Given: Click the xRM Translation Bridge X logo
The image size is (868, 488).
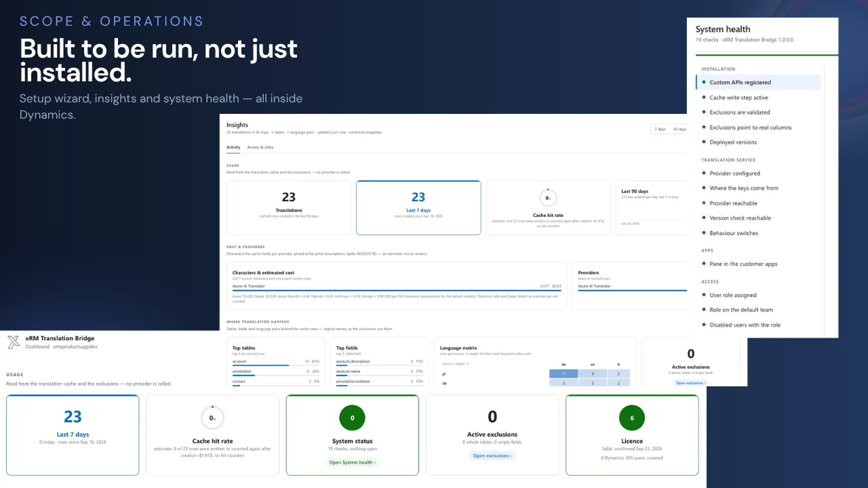Looking at the screenshot, I should point(14,342).
